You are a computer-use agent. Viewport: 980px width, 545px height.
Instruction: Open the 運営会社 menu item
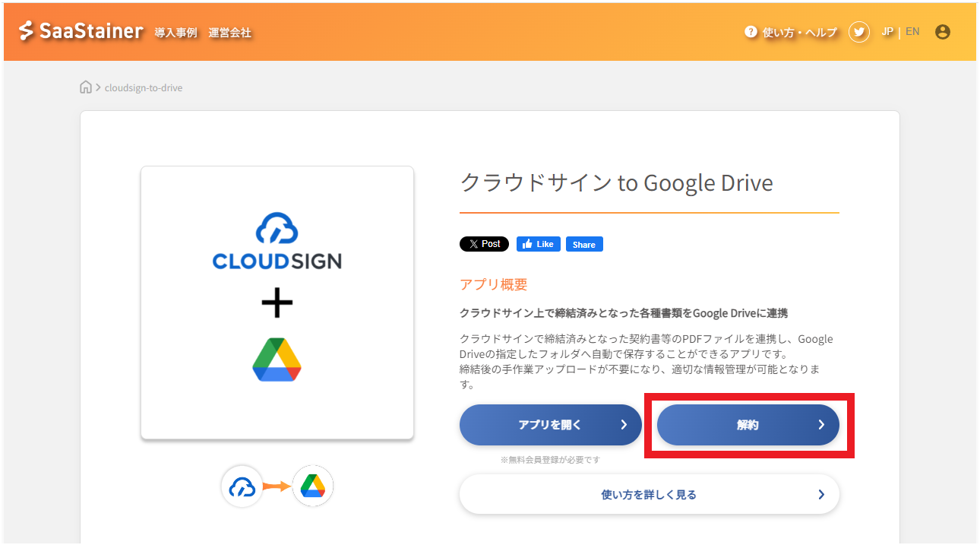point(230,33)
